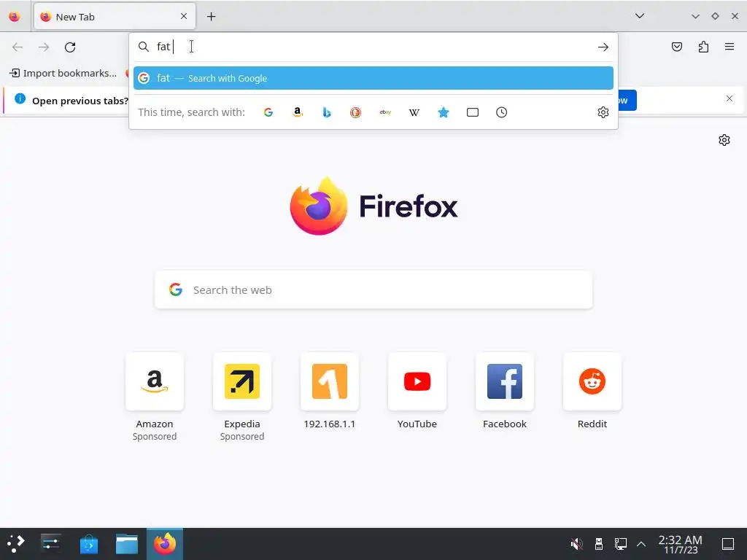747x560 pixels.
Task: Go forward one page
Action: tap(44, 47)
